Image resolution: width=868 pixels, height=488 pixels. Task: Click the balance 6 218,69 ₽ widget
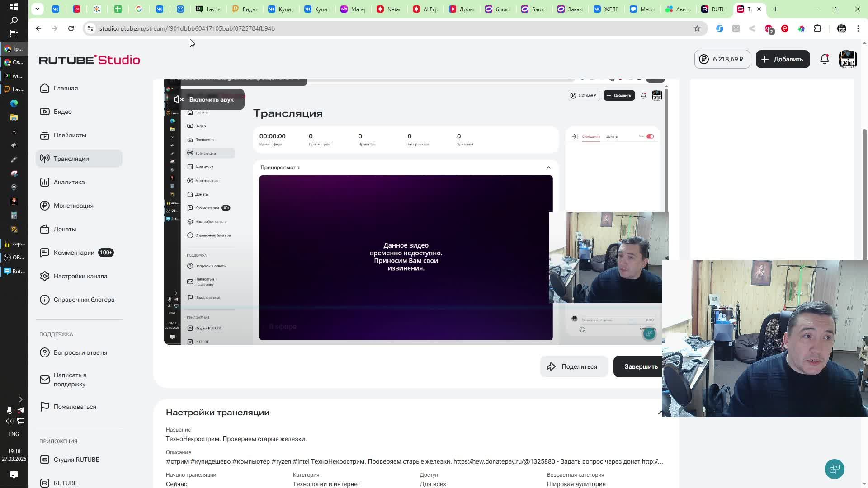pos(722,59)
